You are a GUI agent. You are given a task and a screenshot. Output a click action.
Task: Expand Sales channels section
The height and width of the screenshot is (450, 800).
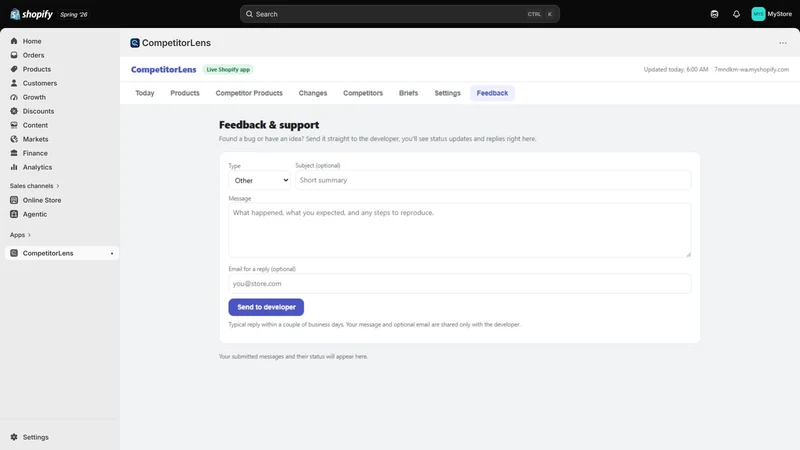[35, 186]
